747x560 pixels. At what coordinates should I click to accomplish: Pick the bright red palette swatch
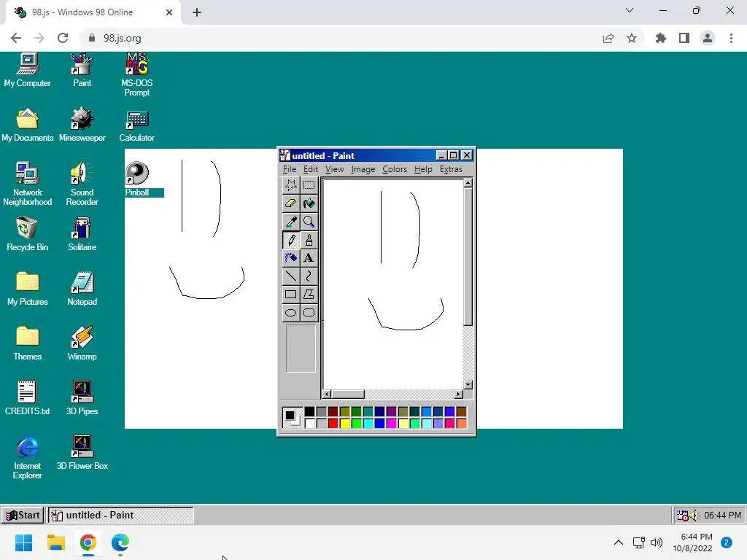tap(333, 423)
